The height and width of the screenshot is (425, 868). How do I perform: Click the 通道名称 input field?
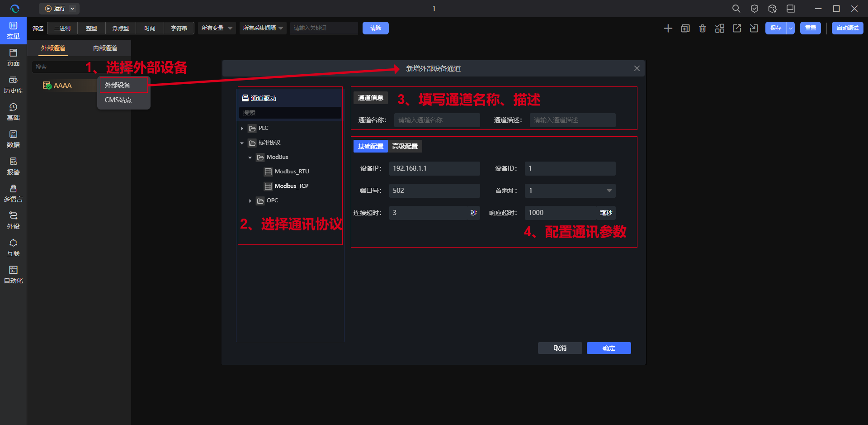coord(437,120)
